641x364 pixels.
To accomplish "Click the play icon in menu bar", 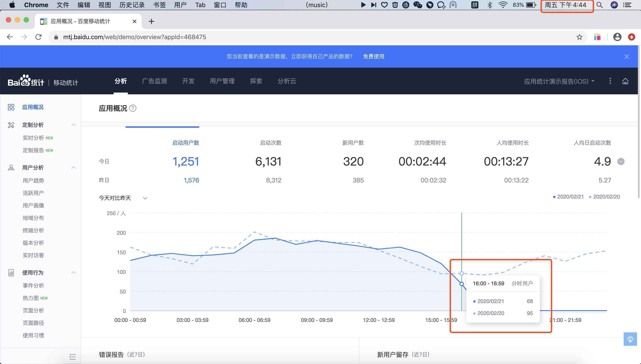I will [x=363, y=5].
